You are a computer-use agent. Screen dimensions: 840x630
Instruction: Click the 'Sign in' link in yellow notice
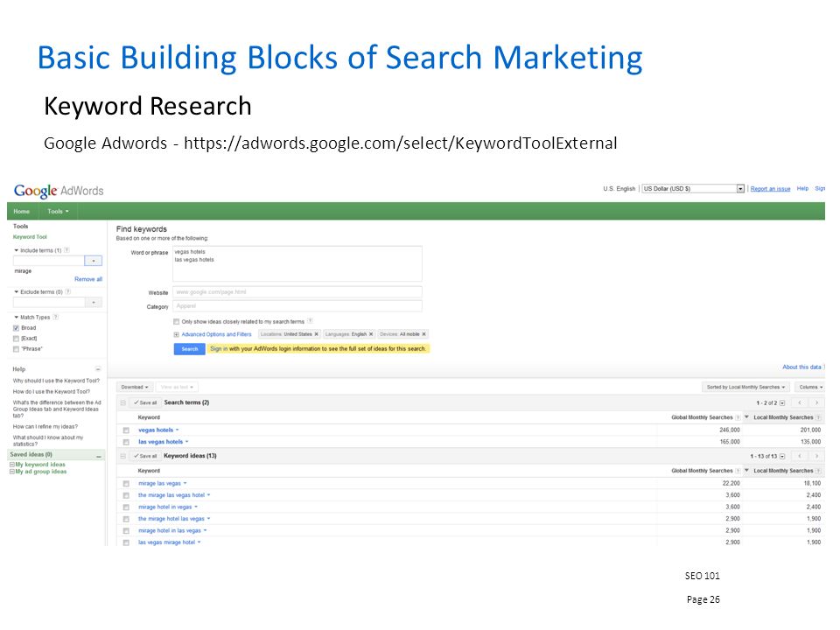[219, 349]
